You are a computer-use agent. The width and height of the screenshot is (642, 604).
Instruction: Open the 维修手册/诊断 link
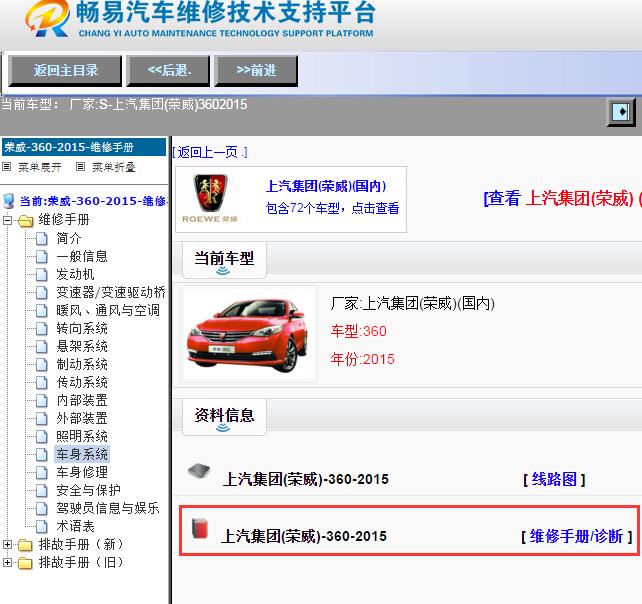tap(576, 536)
